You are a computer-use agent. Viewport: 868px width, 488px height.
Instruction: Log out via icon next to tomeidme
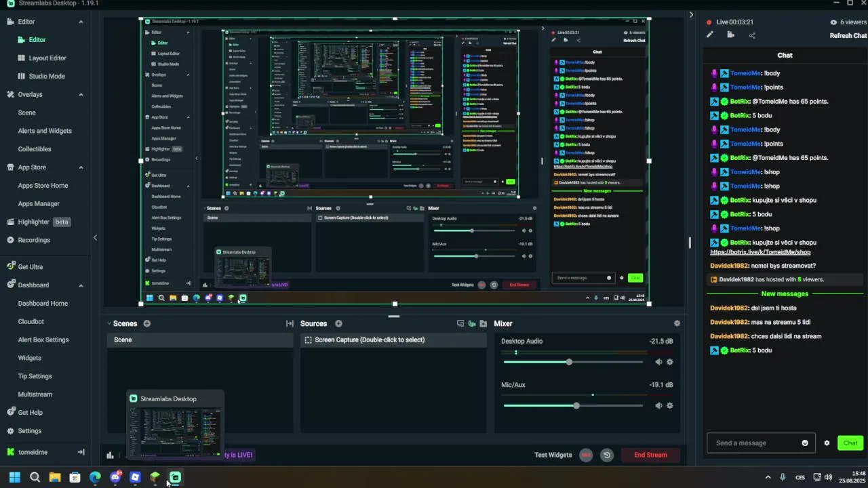point(81,452)
